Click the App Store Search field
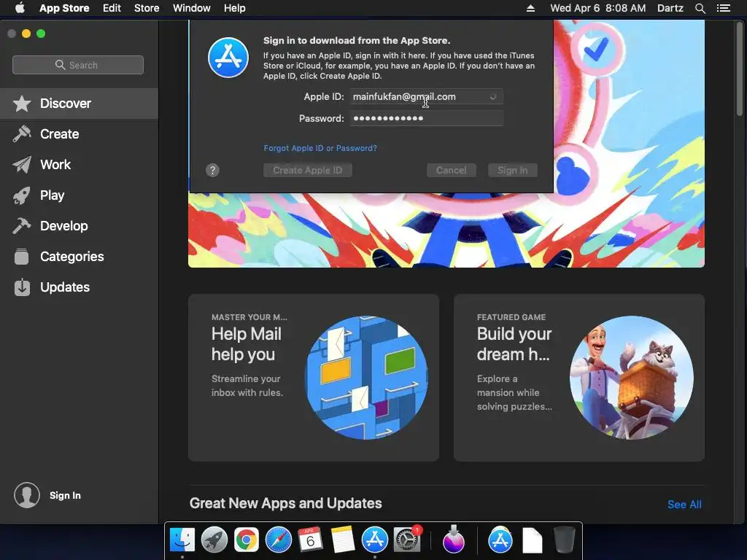Viewport: 747px width, 560px height. pos(78,65)
